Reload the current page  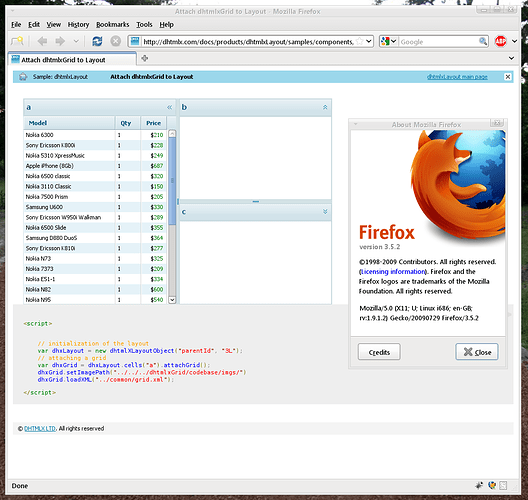pos(97,41)
